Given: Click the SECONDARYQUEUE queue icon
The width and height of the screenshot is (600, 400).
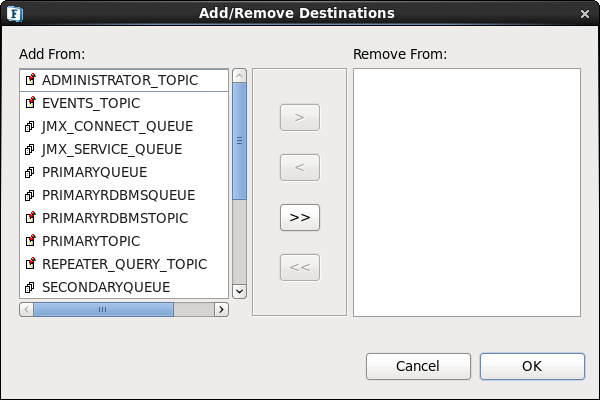Looking at the screenshot, I should (x=29, y=287).
